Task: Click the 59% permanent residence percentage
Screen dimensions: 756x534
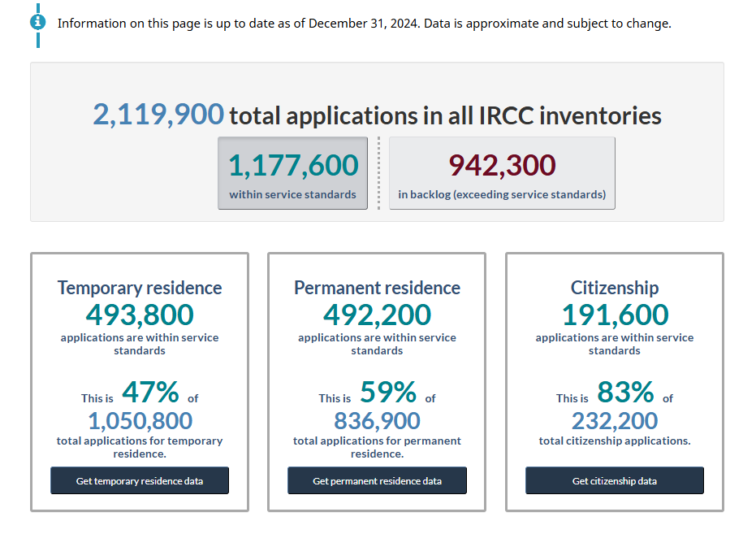Action: point(388,392)
